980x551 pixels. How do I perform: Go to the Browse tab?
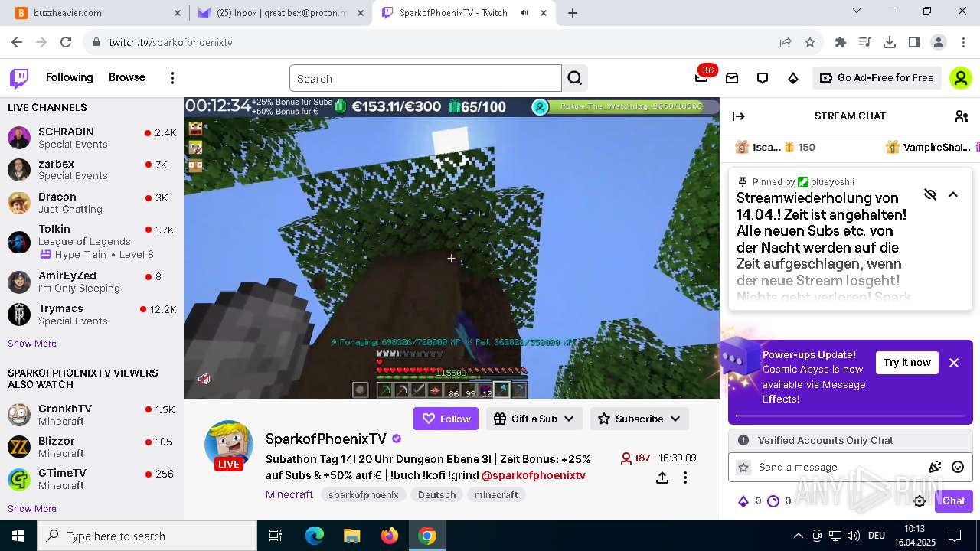tap(127, 77)
